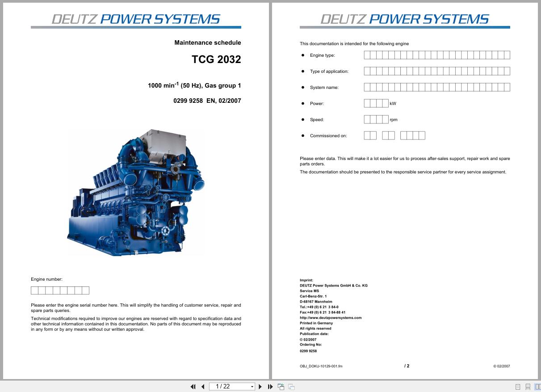Click '1000 min-1 (50 Hz), Gas group 1' text
Image resolution: width=541 pixels, height=392 pixels.
(194, 85)
